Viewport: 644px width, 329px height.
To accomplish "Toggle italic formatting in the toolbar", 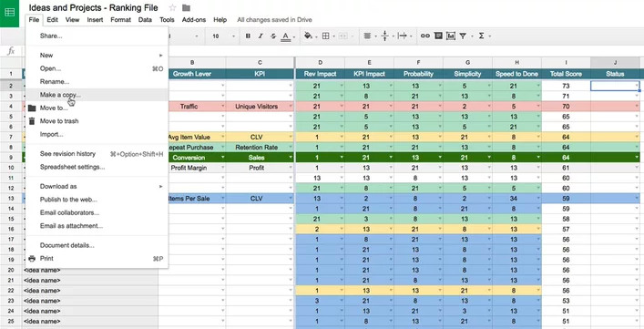I will [x=261, y=36].
